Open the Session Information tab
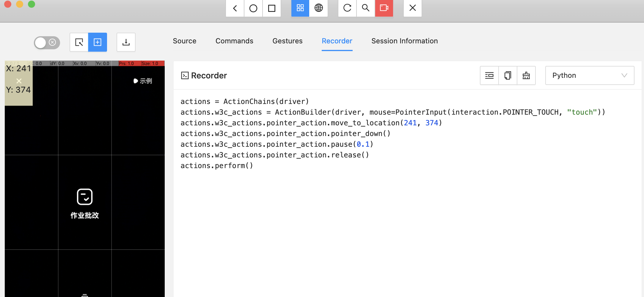644x297 pixels. click(x=404, y=41)
